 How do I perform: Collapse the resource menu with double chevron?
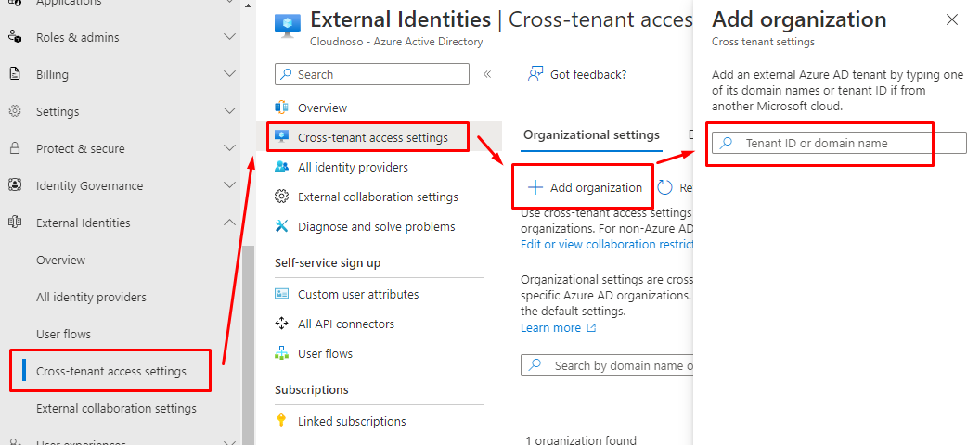(487, 74)
